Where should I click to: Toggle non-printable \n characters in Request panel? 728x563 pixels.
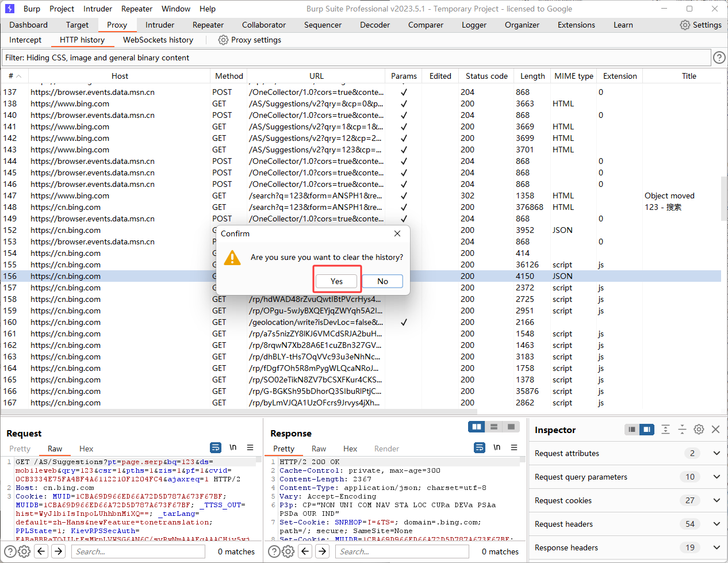point(233,447)
